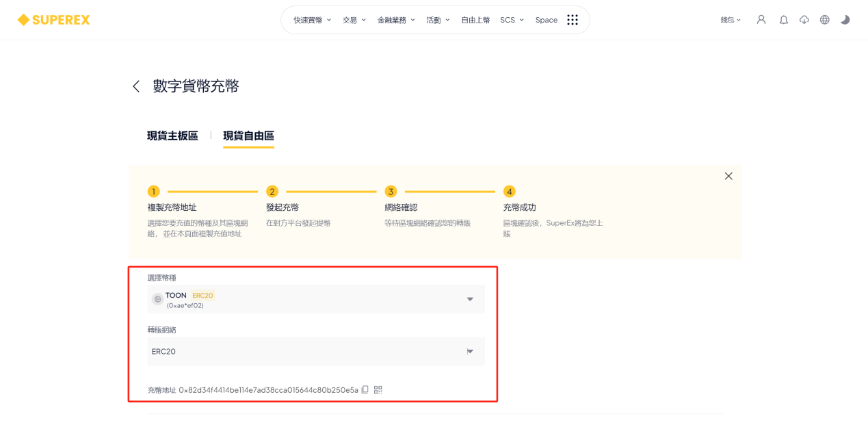
Task: Open the user account profile icon
Action: pyautogui.click(x=761, y=20)
